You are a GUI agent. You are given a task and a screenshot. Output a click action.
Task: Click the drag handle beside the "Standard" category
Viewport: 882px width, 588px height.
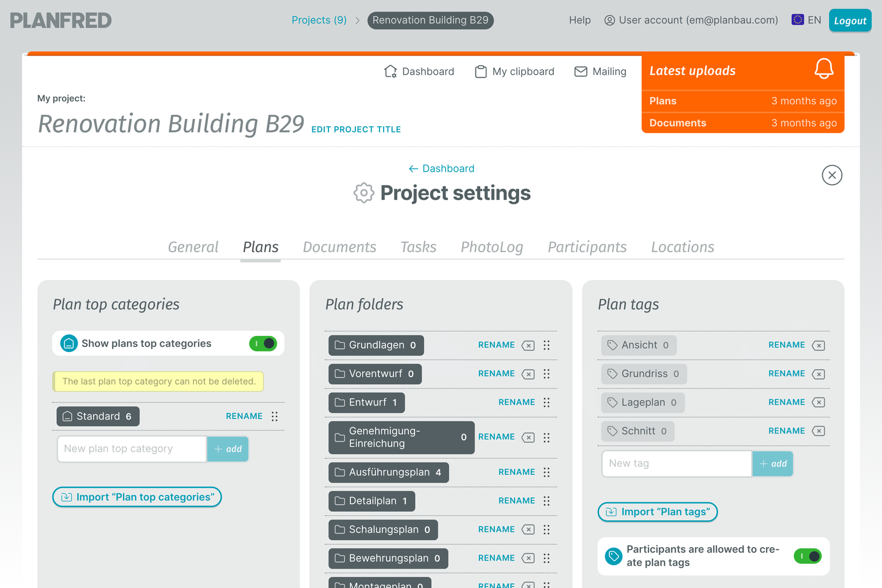[x=274, y=416]
